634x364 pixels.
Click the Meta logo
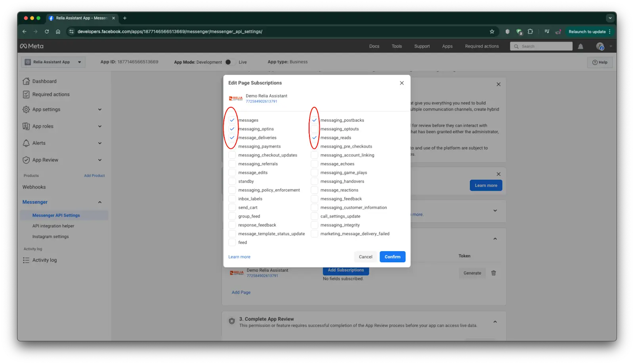pyautogui.click(x=31, y=46)
